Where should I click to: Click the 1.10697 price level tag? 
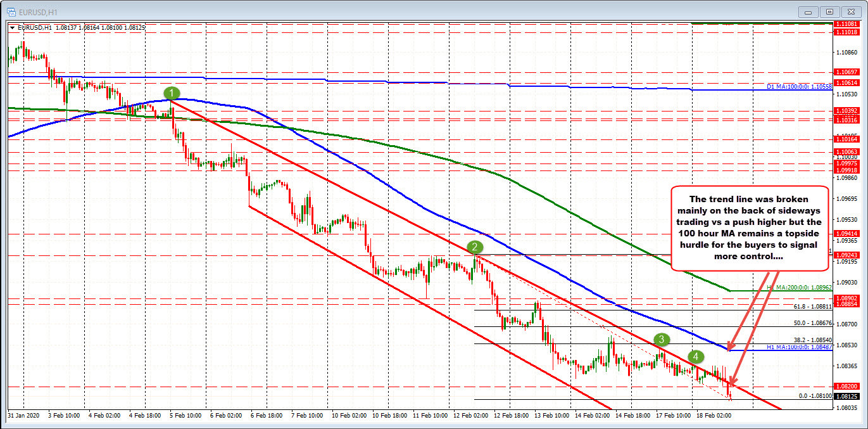pyautogui.click(x=846, y=72)
